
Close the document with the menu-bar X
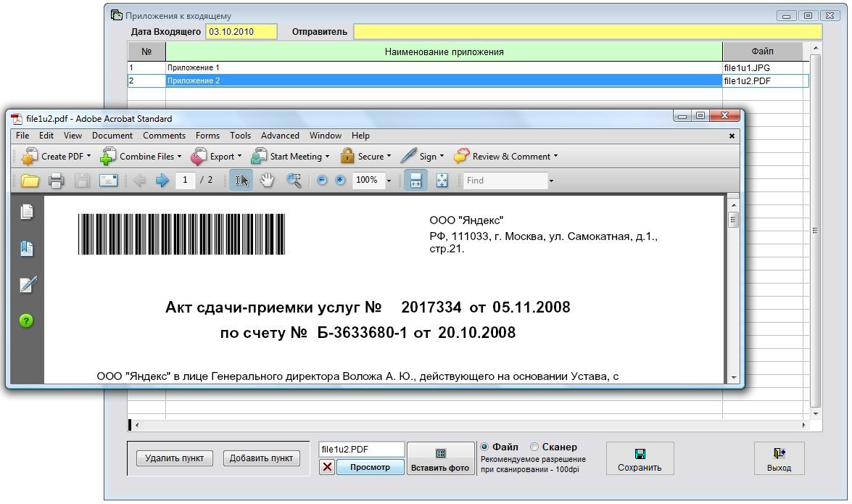coord(732,136)
